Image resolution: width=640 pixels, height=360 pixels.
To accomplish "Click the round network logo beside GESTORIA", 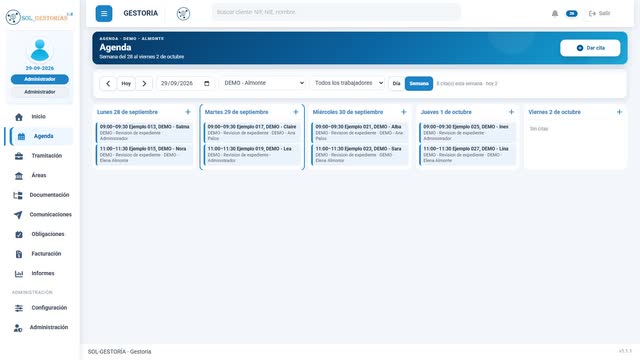I will point(183,13).
